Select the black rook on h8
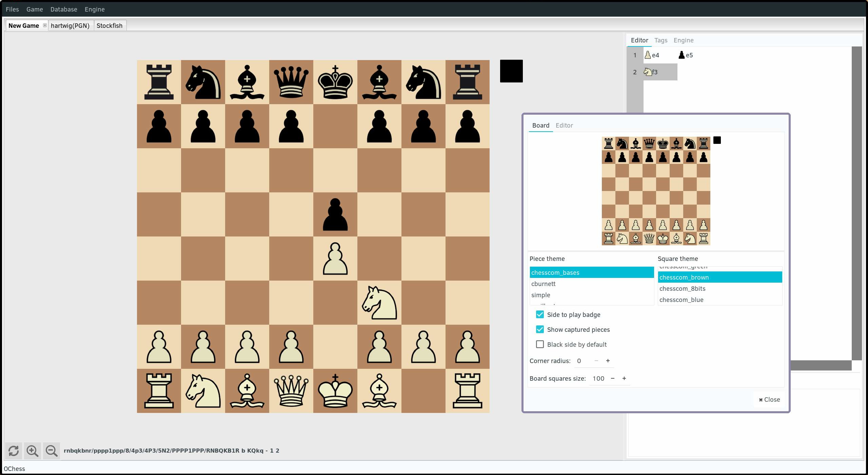The width and height of the screenshot is (868, 475). tap(467, 82)
